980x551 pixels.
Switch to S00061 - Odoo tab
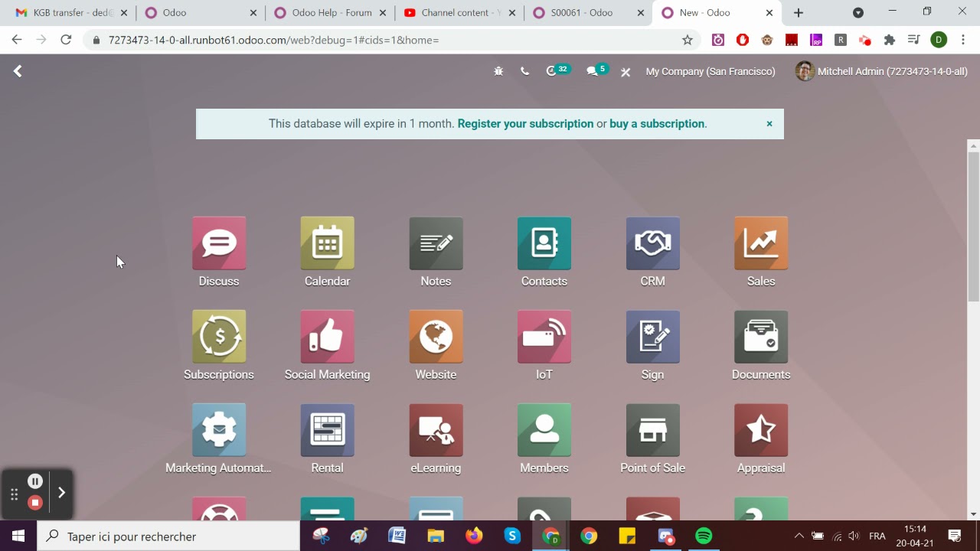[x=589, y=12]
